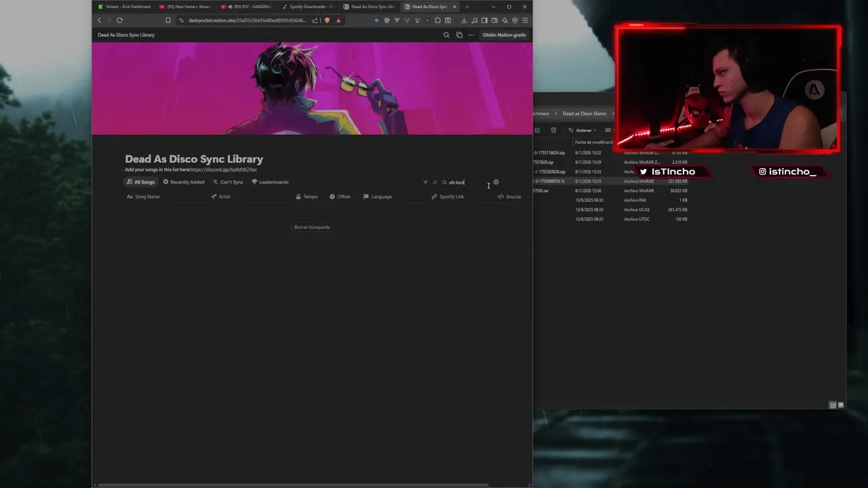Click the Tempo column header
The width and height of the screenshot is (868, 488).
(307, 197)
